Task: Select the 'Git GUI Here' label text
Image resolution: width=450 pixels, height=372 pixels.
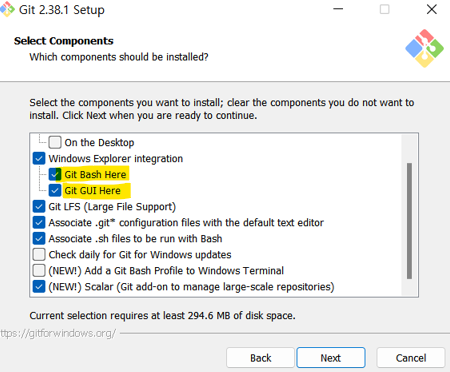Action: [x=92, y=190]
